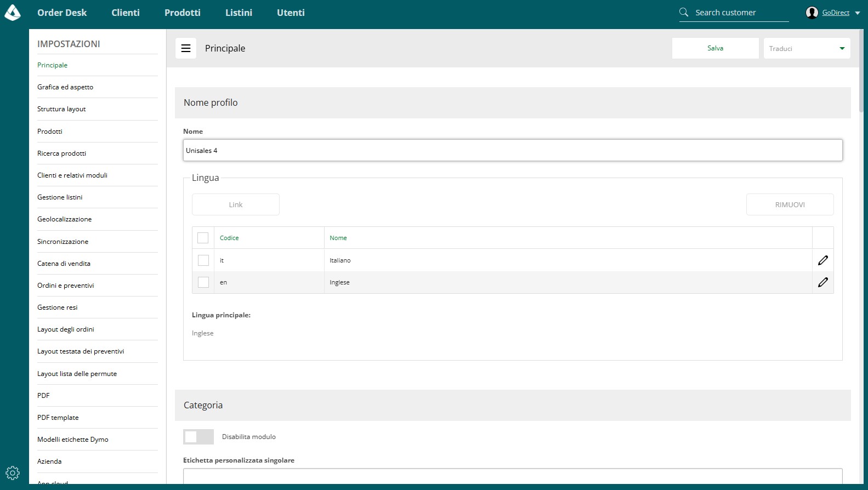The image size is (868, 490).
Task: Open settings gear icon at bottom left
Action: pyautogui.click(x=13, y=473)
